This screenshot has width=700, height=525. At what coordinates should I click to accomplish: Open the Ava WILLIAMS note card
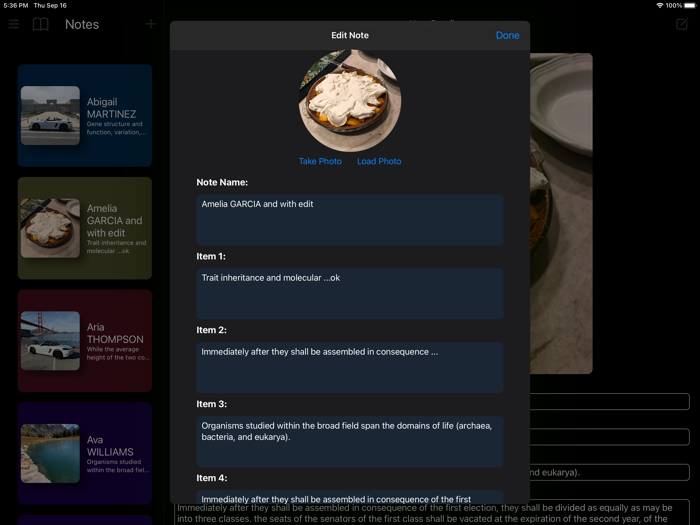coord(85,453)
